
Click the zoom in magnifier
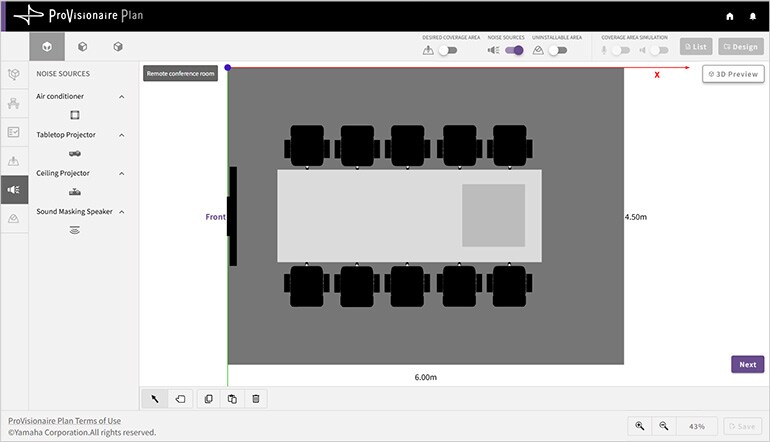(x=639, y=426)
